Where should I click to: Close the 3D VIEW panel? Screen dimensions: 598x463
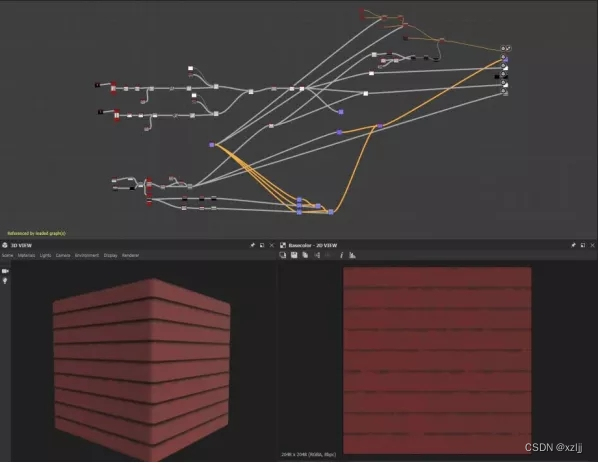click(272, 245)
